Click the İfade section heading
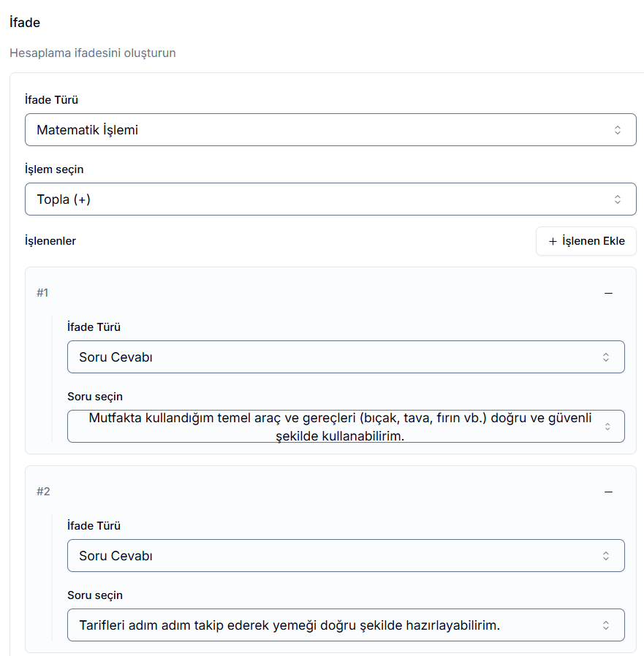Viewport: 644px width, 656px height. click(25, 23)
